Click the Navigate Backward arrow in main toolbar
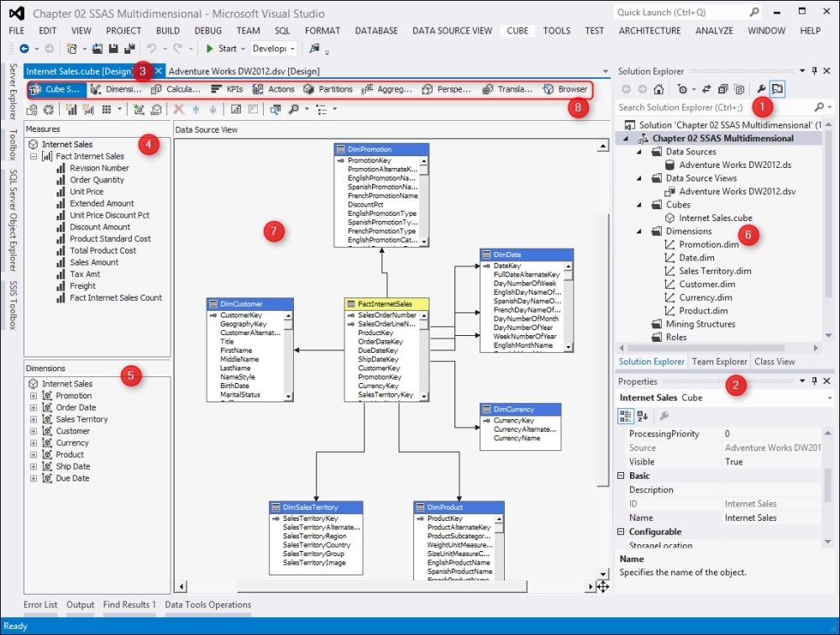 (24, 49)
